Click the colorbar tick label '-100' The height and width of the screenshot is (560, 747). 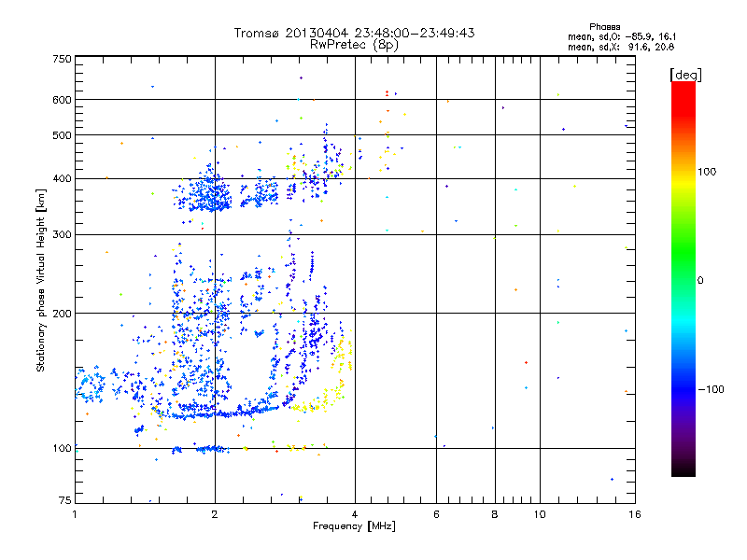tap(711, 389)
